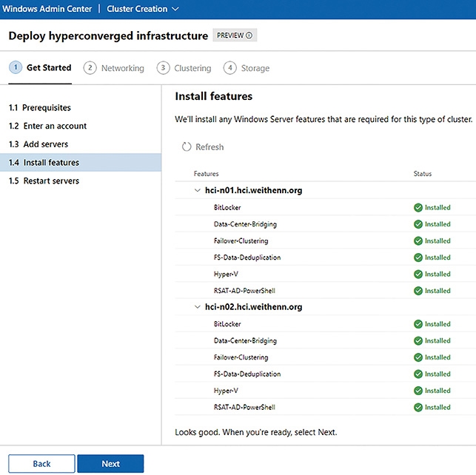This screenshot has width=476, height=475.
Task: Select the hci-n01.hci.weithenn.org server name
Action: click(x=253, y=190)
